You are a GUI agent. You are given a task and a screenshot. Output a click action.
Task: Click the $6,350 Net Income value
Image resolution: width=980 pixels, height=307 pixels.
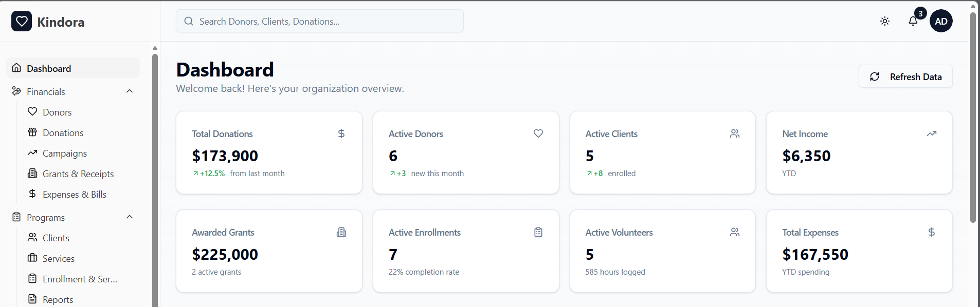point(806,156)
